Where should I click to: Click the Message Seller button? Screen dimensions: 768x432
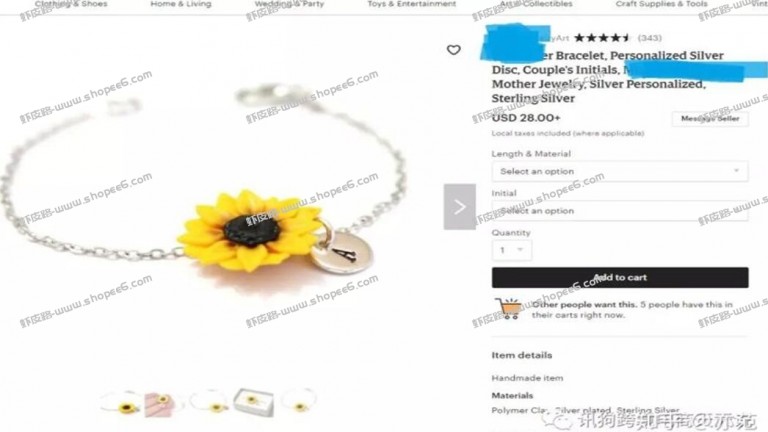pyautogui.click(x=710, y=119)
